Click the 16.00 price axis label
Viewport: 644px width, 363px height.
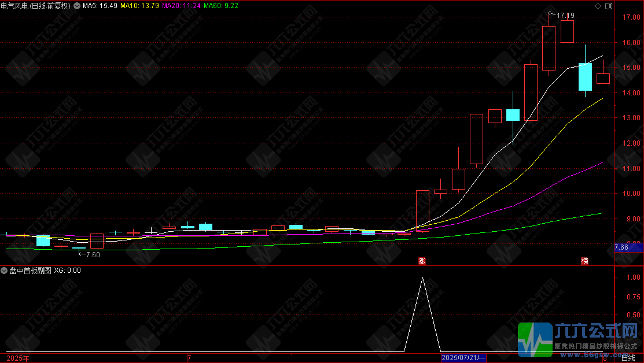point(631,42)
